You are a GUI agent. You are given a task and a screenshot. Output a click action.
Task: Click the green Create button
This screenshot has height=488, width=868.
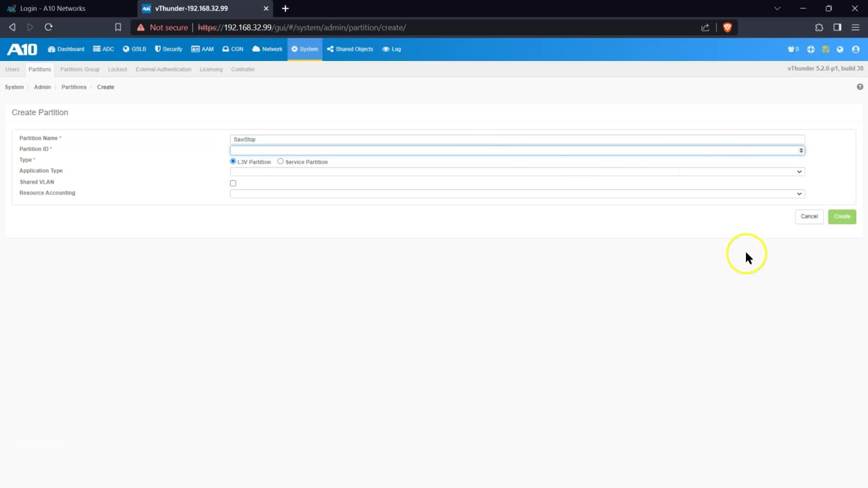coord(842,216)
